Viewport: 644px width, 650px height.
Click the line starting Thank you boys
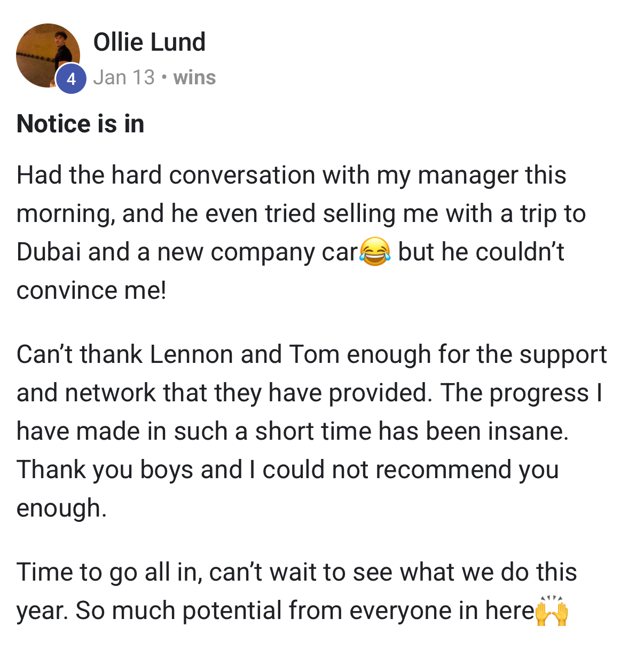coord(288,470)
